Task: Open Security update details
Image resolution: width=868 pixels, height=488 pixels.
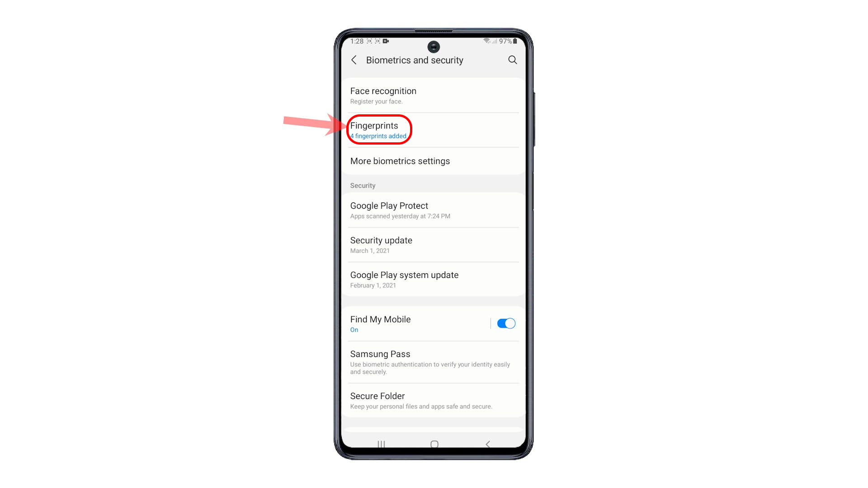Action: (434, 244)
